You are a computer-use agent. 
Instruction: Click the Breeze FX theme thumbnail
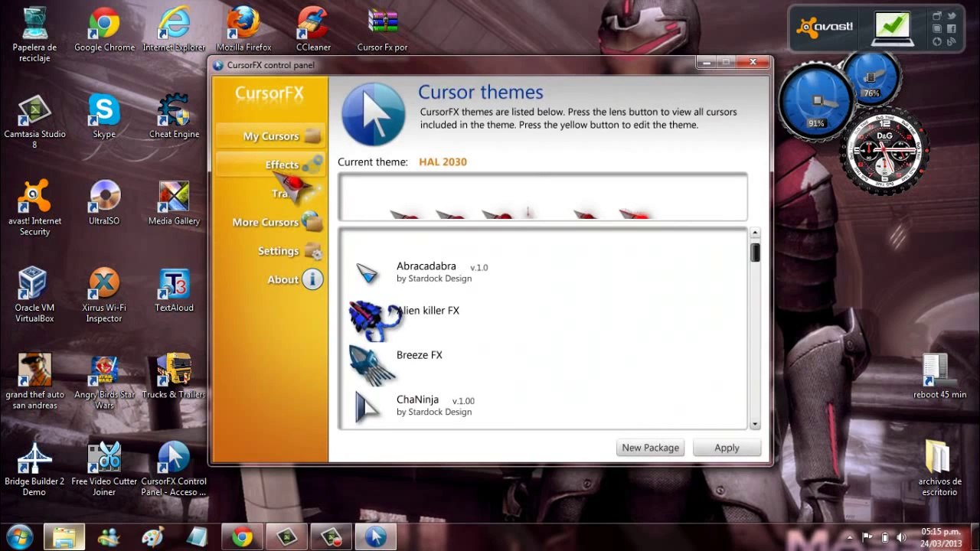point(371,364)
